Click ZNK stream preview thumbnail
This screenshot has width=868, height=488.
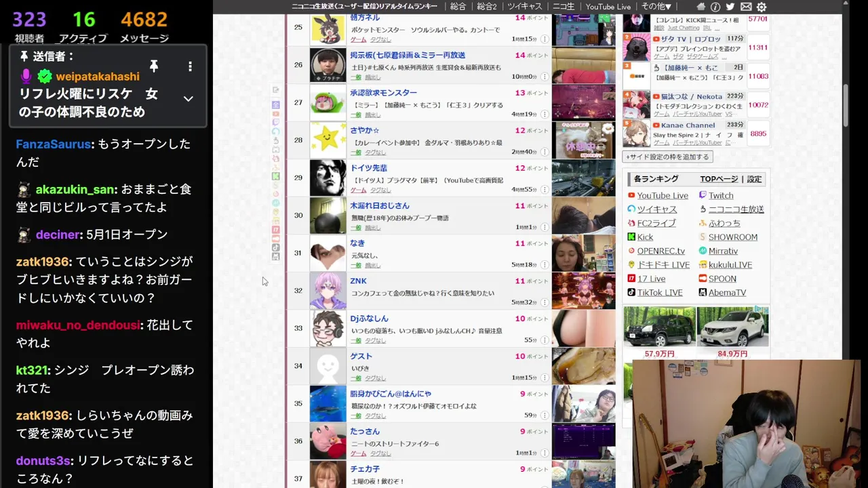click(x=584, y=290)
